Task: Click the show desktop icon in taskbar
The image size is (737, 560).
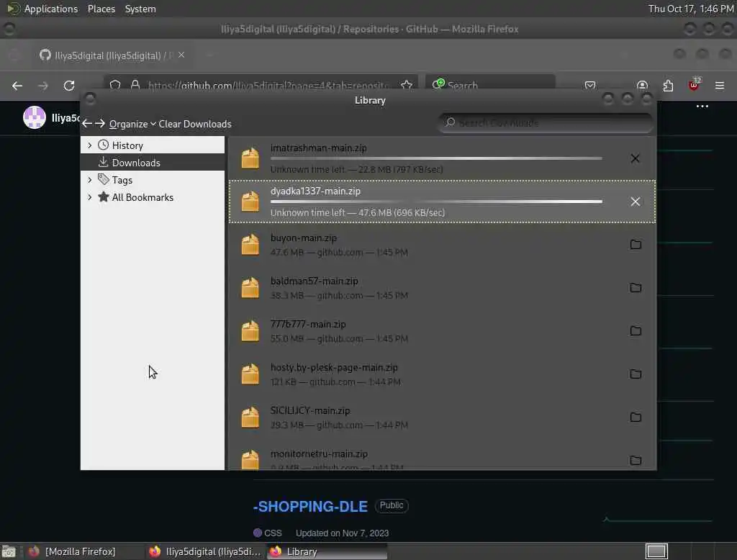Action: tap(9, 551)
